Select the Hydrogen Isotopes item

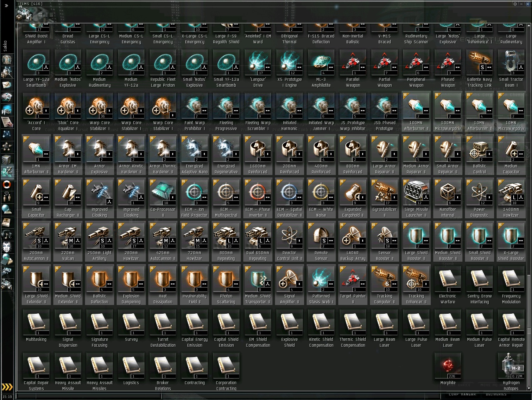click(511, 372)
